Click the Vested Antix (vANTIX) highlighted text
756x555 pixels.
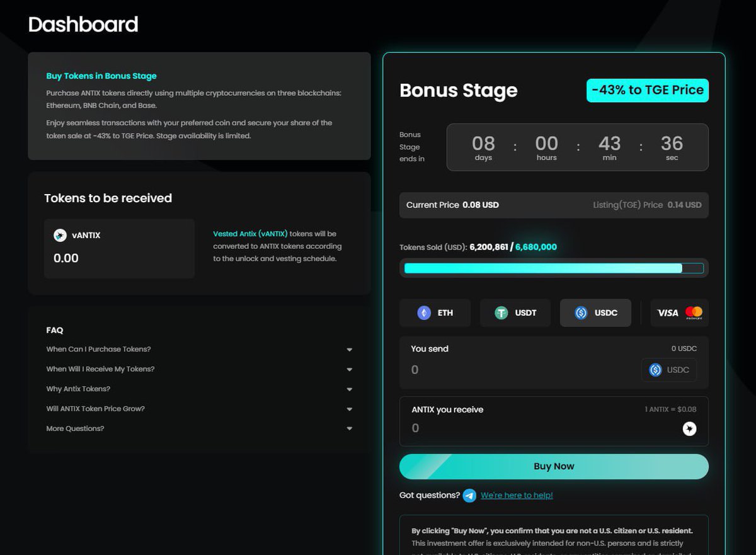click(250, 234)
